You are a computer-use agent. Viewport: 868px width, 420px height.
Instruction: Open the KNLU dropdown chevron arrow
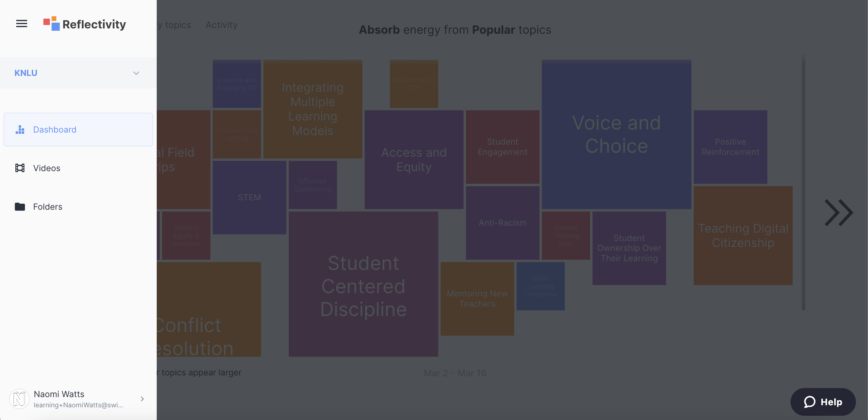tap(136, 73)
